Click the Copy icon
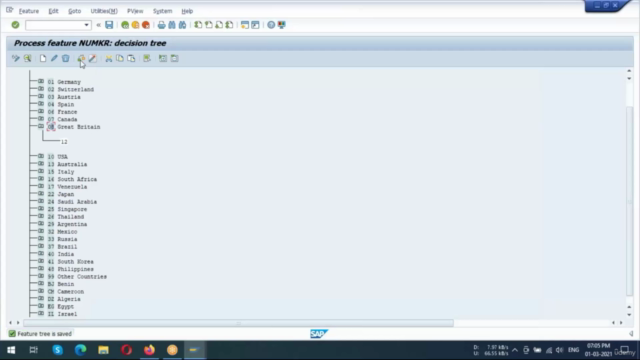 (120, 58)
